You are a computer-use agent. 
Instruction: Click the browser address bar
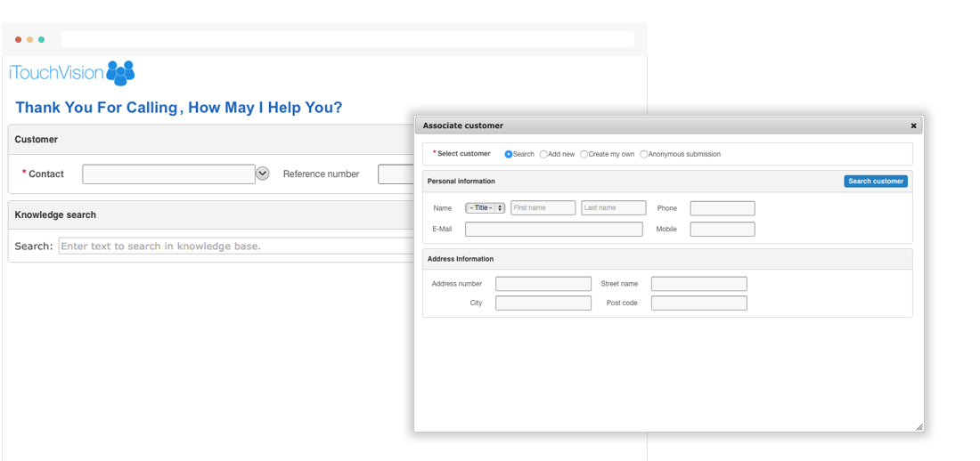click(x=347, y=39)
